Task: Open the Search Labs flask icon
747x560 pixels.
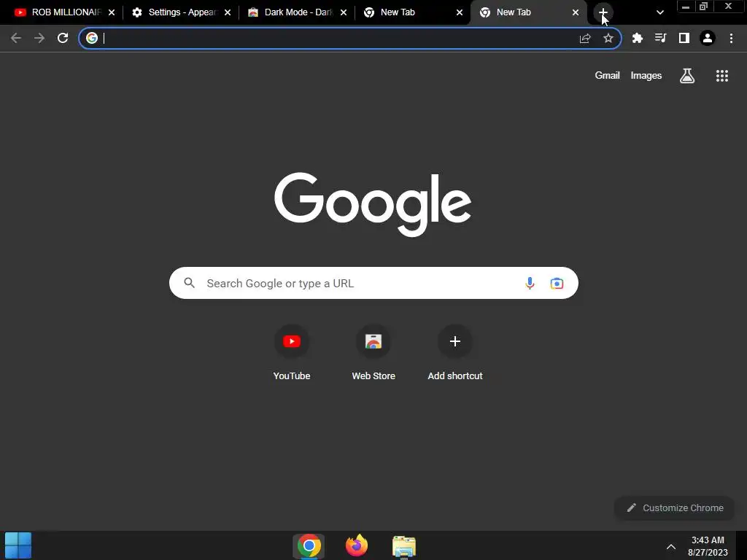Action: click(687, 75)
